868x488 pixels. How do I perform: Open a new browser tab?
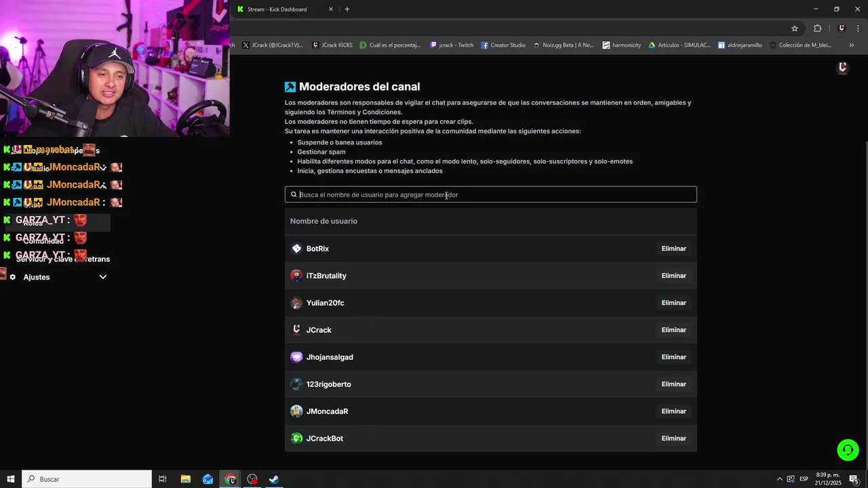click(347, 9)
